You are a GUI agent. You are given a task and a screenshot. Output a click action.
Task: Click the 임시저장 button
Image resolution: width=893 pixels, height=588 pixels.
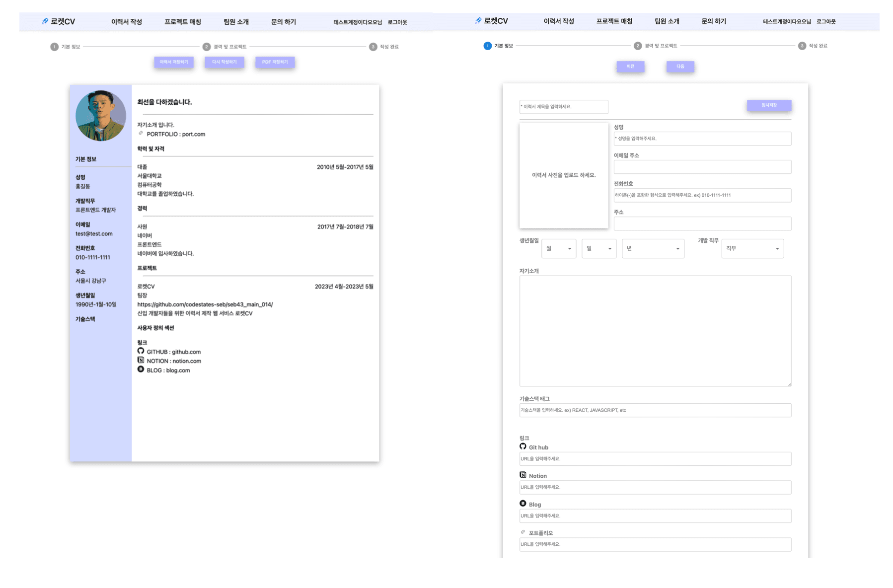click(769, 105)
